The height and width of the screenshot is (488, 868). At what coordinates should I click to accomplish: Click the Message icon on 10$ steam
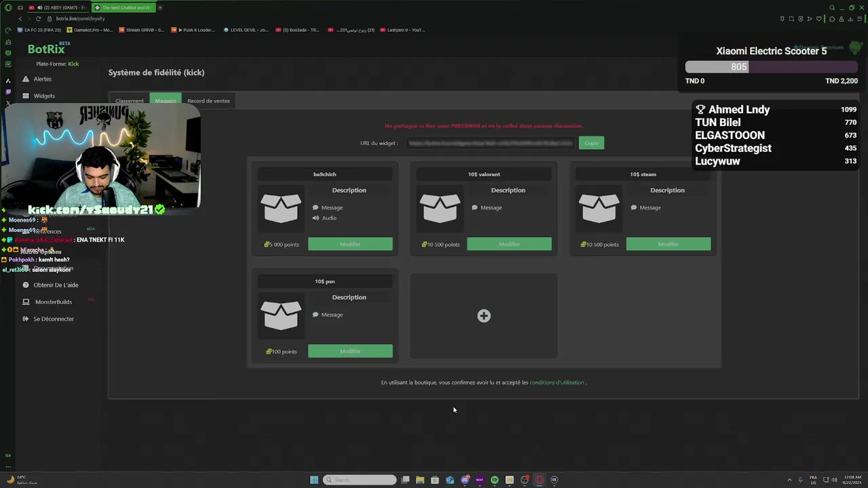point(634,208)
